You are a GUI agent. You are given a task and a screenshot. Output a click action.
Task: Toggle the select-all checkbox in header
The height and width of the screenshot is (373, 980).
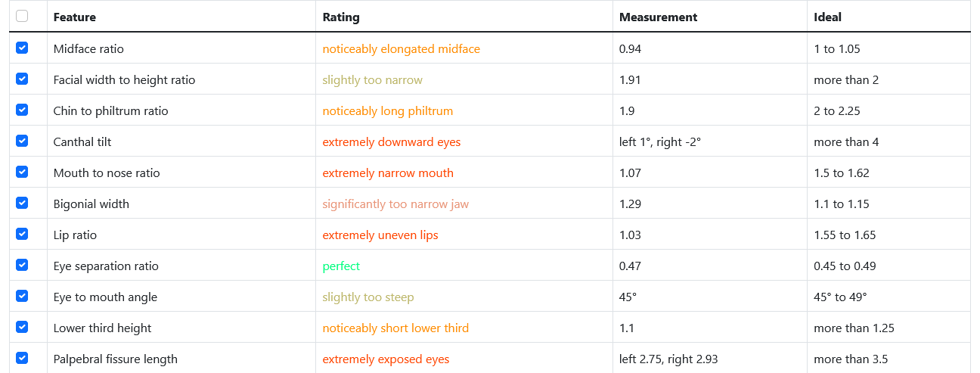[22, 16]
